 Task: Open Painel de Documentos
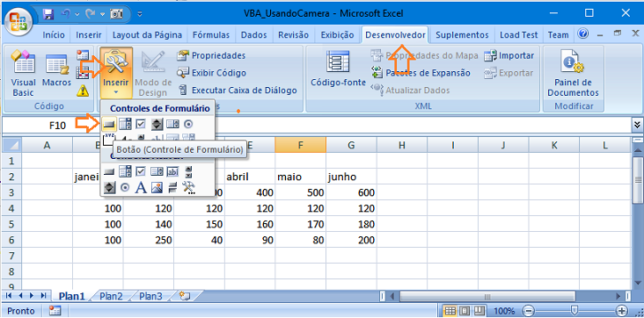coord(573,73)
